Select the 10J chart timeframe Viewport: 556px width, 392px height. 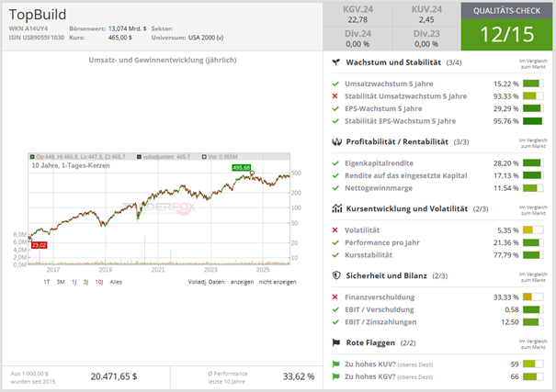pyautogui.click(x=99, y=282)
